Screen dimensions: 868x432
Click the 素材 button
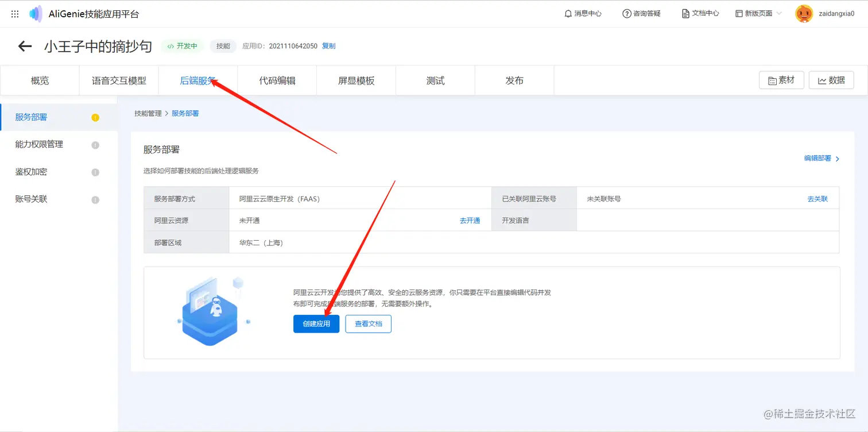pos(781,80)
